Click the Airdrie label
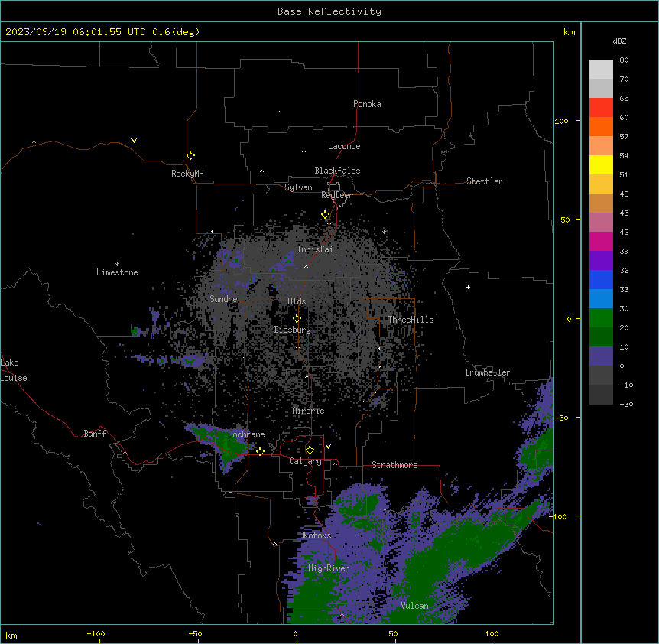The width and height of the screenshot is (659, 644). 309,411
